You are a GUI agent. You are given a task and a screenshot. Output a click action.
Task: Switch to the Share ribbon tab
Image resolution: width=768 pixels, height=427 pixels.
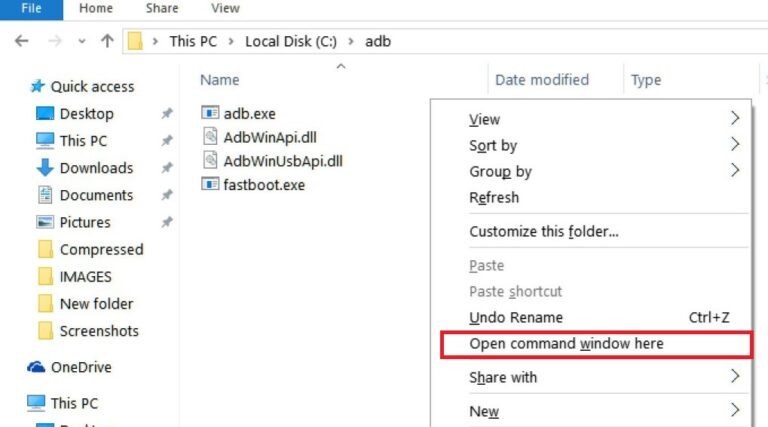pos(162,9)
